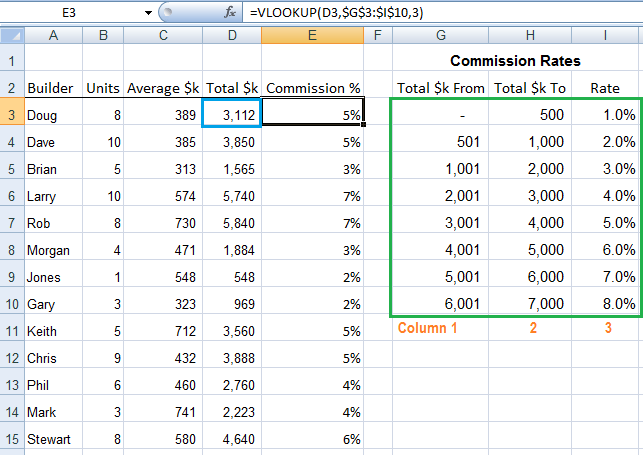643x455 pixels.
Task: Select column F header
Action: pyautogui.click(x=378, y=35)
